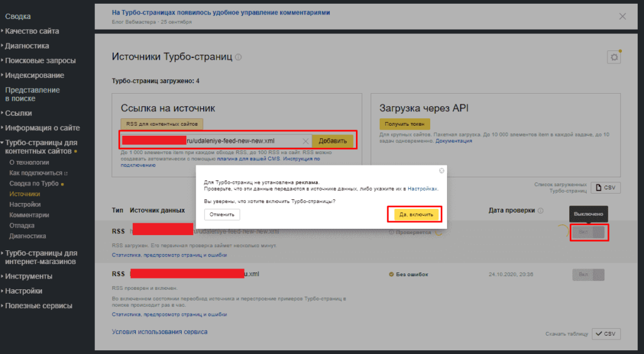This screenshot has height=354, width=644.
Task: Toggle the switch for udaleniye-feed-new-new.xml RSS
Action: pyautogui.click(x=589, y=233)
